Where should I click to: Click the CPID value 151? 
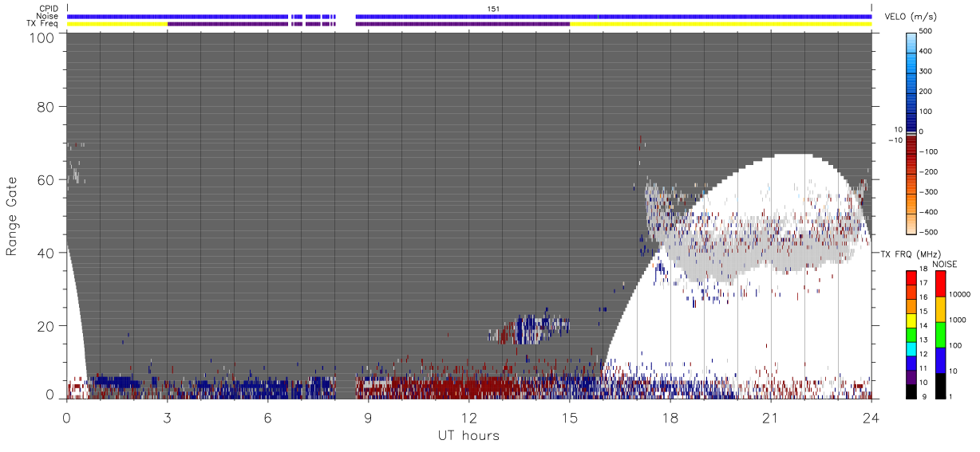pos(493,8)
